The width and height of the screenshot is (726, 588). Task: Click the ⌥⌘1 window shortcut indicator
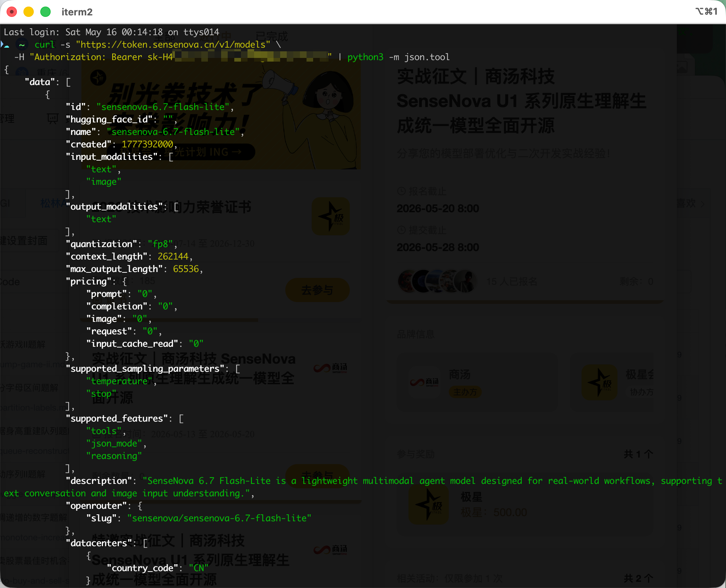tap(707, 11)
